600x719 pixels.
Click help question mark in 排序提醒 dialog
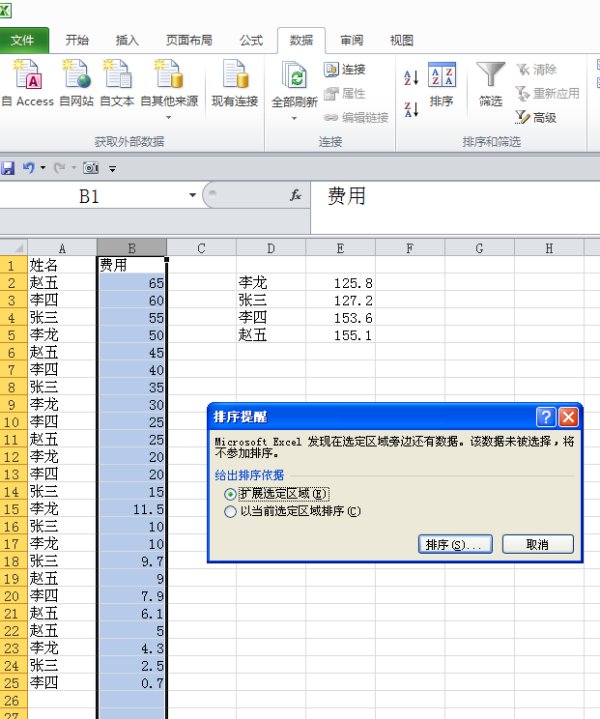[546, 417]
